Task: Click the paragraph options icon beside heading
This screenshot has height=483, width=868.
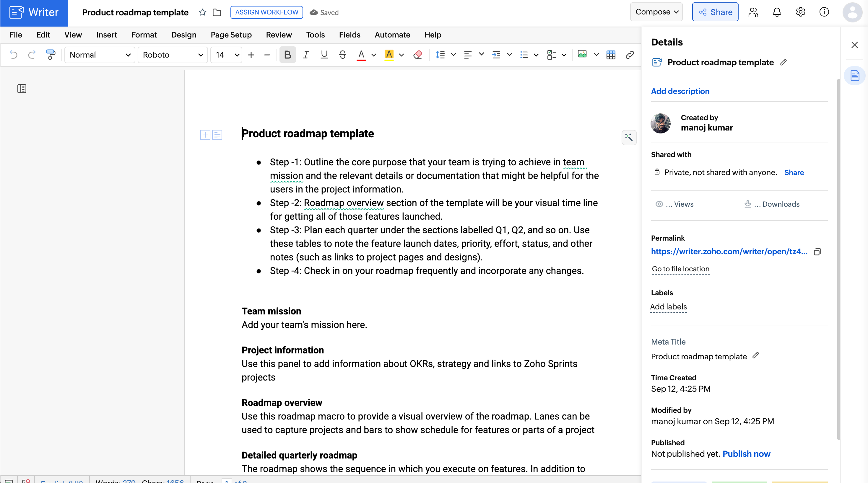Action: [x=217, y=135]
